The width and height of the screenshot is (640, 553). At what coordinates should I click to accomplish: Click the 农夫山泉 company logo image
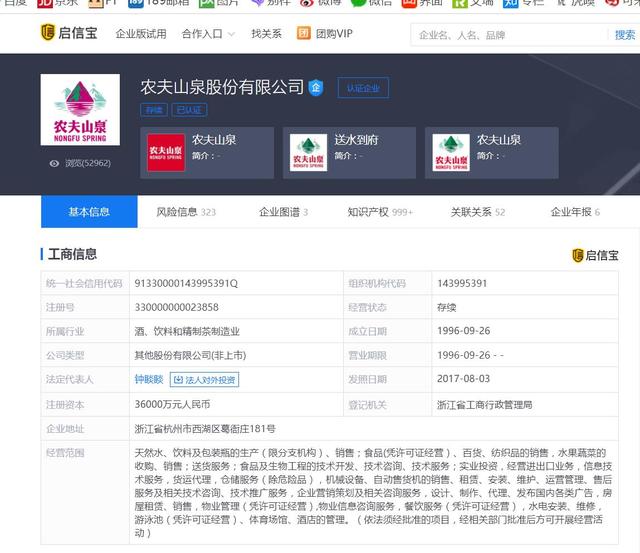80,110
